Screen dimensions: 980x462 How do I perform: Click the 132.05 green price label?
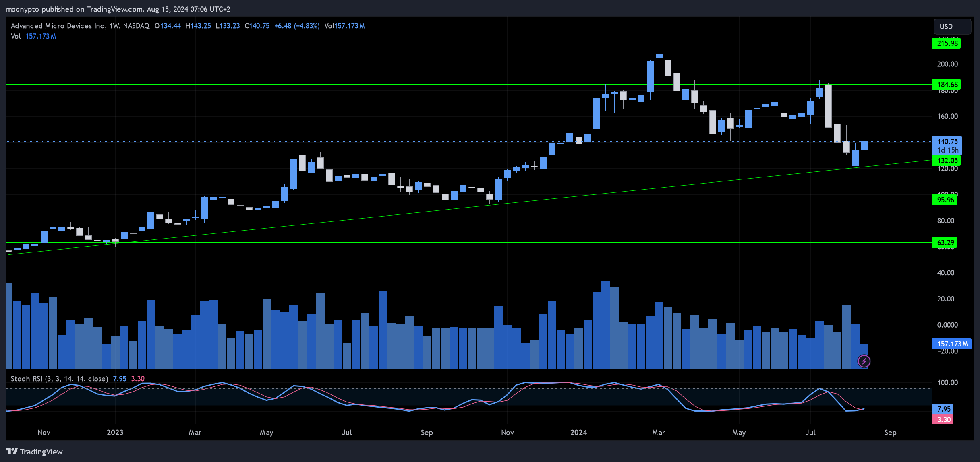coord(946,161)
